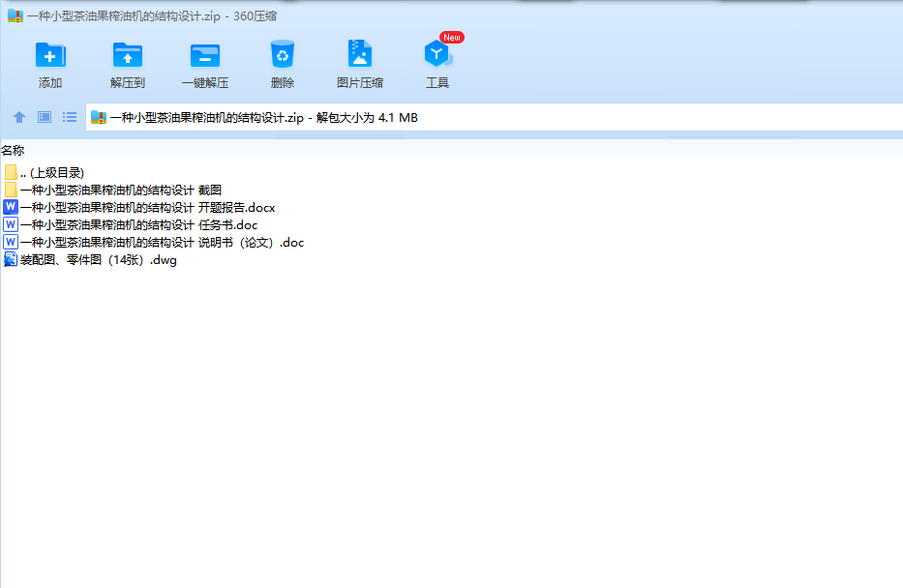Select the 截图 folder row

point(112,190)
